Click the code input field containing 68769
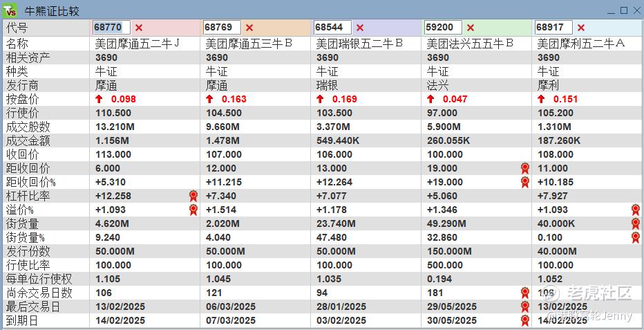This screenshot has height=330, width=644. [x=222, y=28]
